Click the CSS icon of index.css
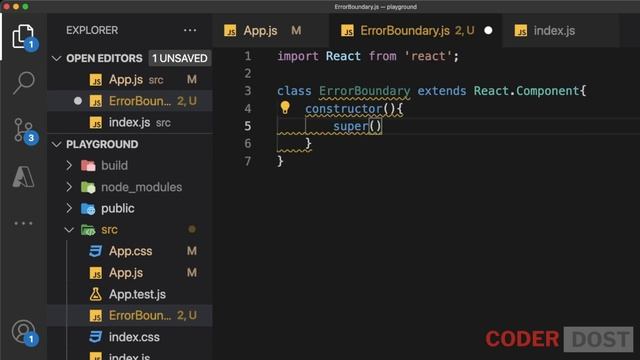The image size is (640, 360). tap(96, 337)
